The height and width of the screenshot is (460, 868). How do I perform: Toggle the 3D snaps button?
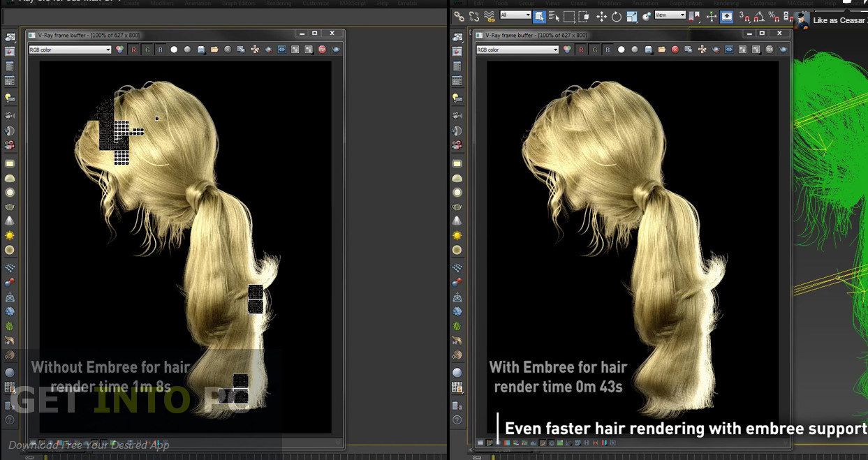(x=744, y=16)
